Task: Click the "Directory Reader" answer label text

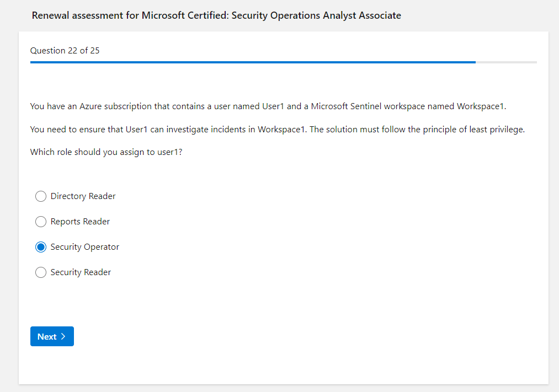Action: coord(83,196)
